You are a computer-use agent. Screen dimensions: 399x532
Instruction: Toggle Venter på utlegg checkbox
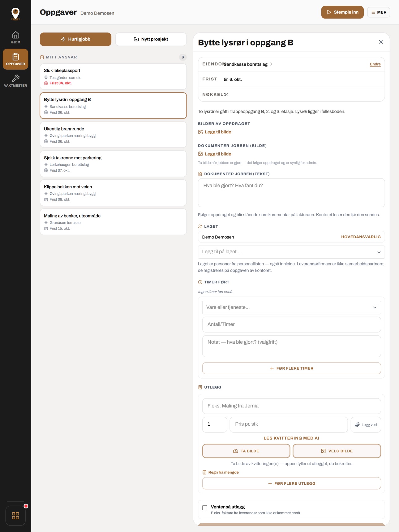click(x=205, y=508)
